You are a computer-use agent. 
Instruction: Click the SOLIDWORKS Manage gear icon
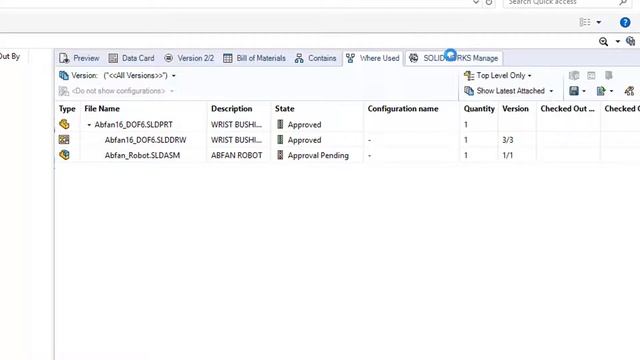pos(413,58)
